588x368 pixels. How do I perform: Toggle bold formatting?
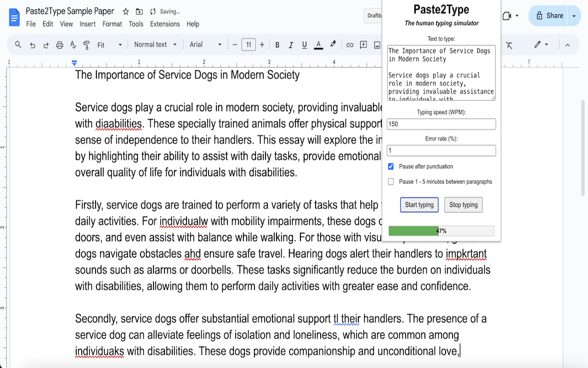[277, 45]
